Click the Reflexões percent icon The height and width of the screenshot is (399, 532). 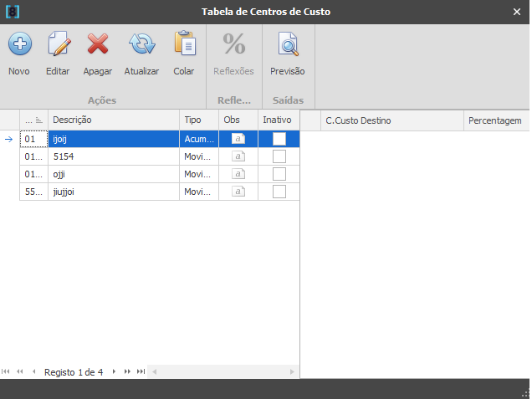click(233, 43)
